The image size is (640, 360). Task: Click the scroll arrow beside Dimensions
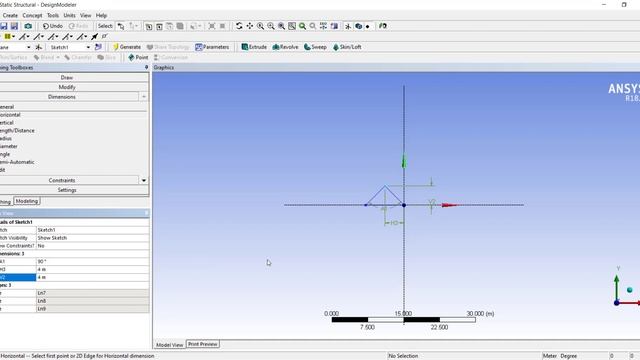pyautogui.click(x=144, y=97)
